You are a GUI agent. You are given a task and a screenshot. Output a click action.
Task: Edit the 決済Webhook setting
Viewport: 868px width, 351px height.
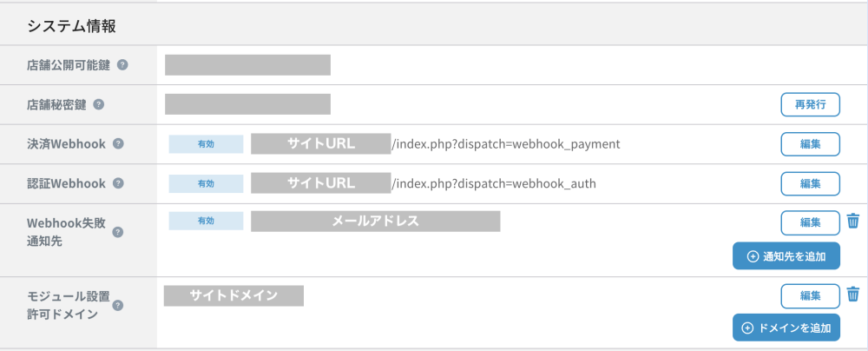tap(810, 143)
